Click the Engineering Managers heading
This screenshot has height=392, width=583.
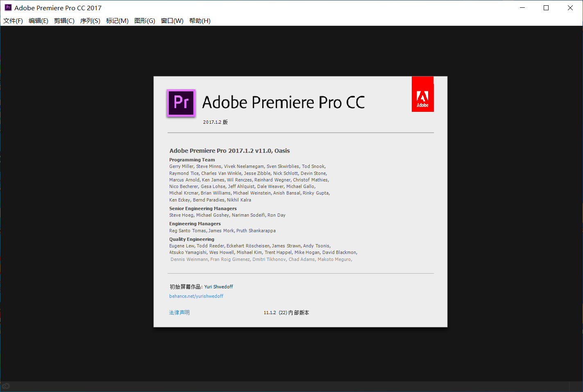pyautogui.click(x=195, y=224)
